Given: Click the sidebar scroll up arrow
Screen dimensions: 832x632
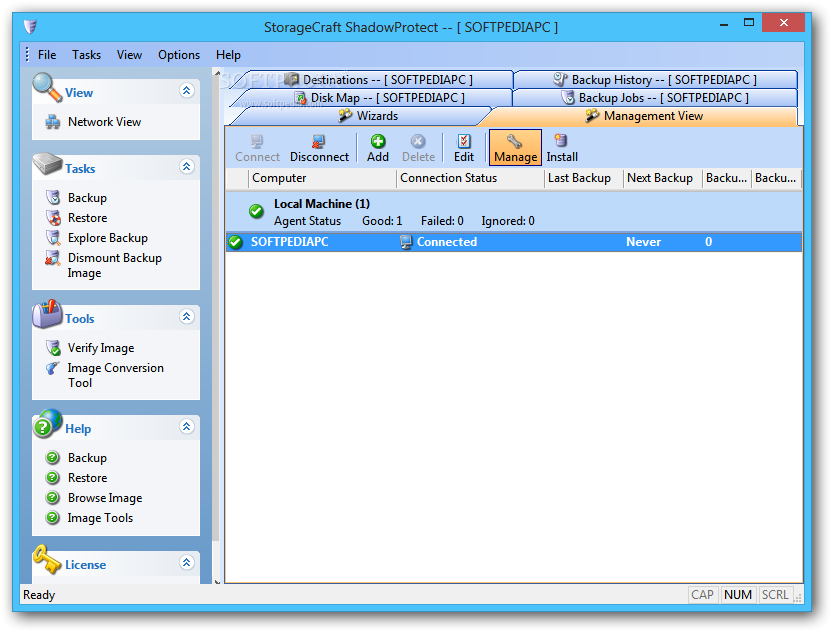Looking at the screenshot, I should (x=217, y=73).
